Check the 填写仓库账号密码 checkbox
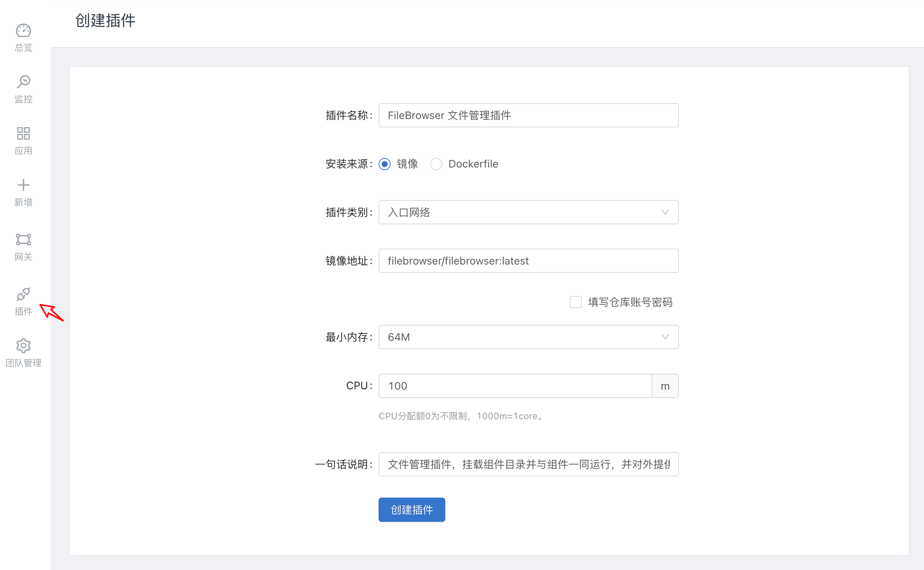Screen dimensions: 924x570 [x=576, y=302]
